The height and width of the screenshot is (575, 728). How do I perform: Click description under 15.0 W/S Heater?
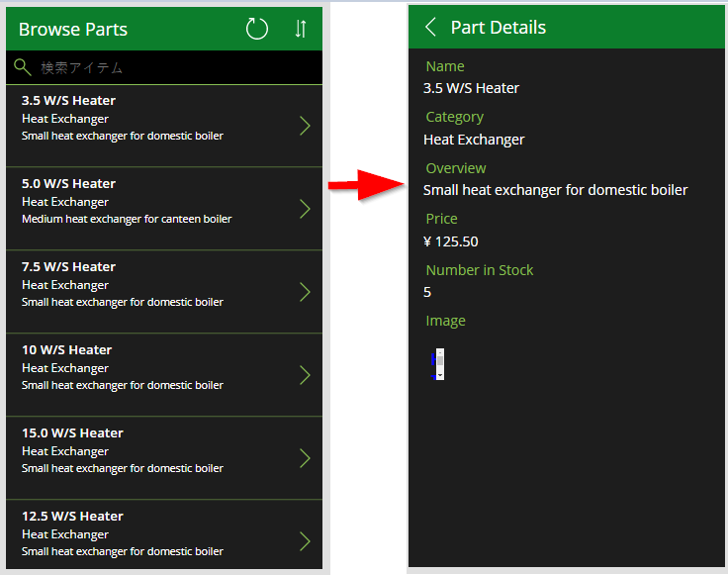pyautogui.click(x=123, y=468)
